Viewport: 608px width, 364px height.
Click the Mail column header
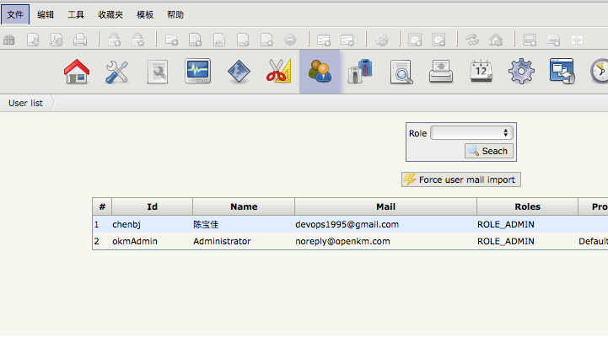(x=385, y=206)
